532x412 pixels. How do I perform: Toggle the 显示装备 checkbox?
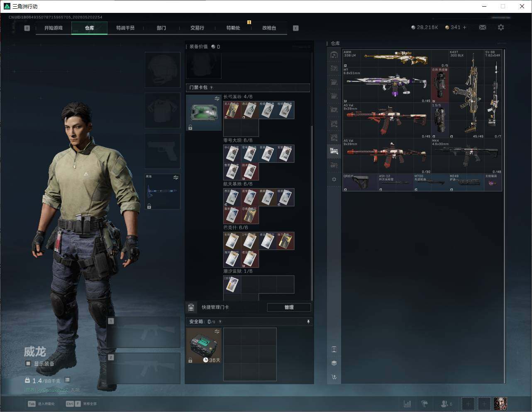(x=28, y=363)
